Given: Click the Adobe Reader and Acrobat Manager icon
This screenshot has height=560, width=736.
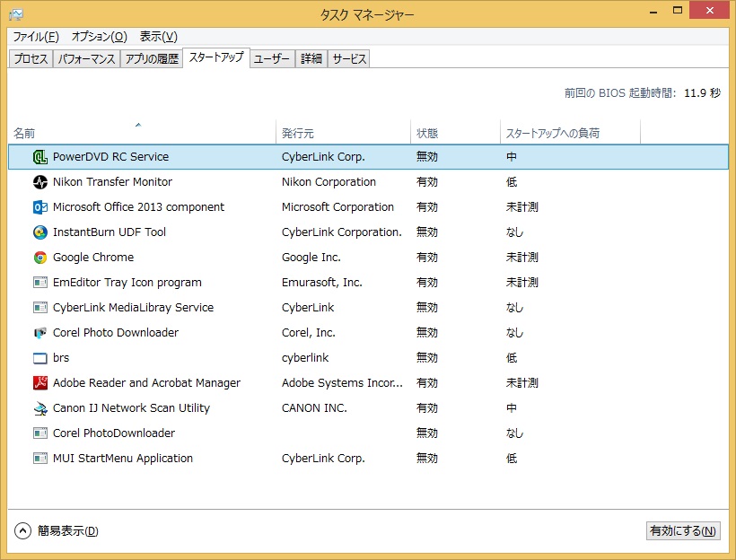Looking at the screenshot, I should tap(39, 382).
